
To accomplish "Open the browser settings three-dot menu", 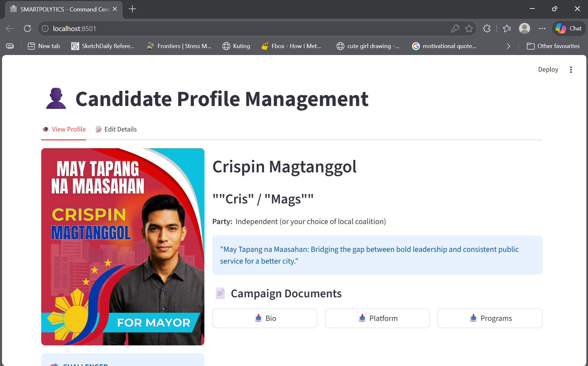I will click(x=542, y=28).
